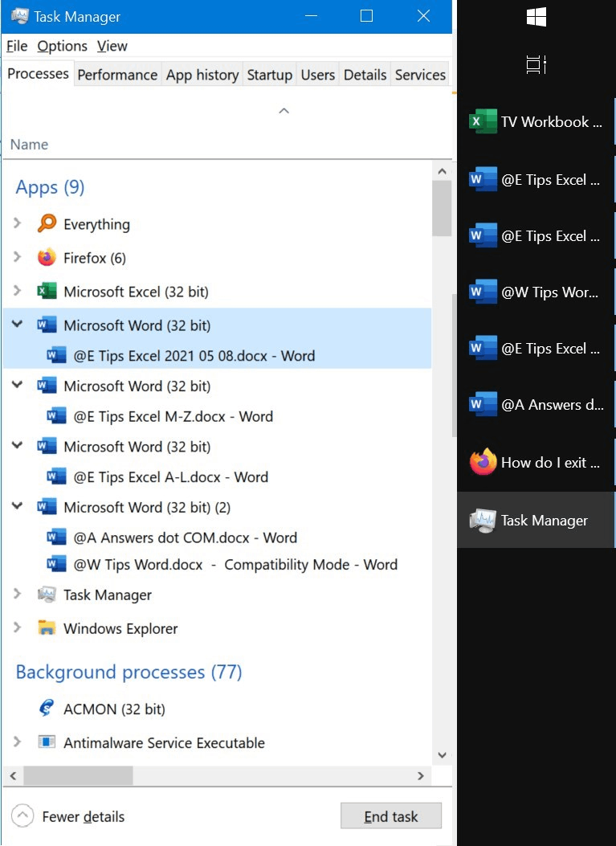
Task: Click the End task button
Action: pos(391,816)
